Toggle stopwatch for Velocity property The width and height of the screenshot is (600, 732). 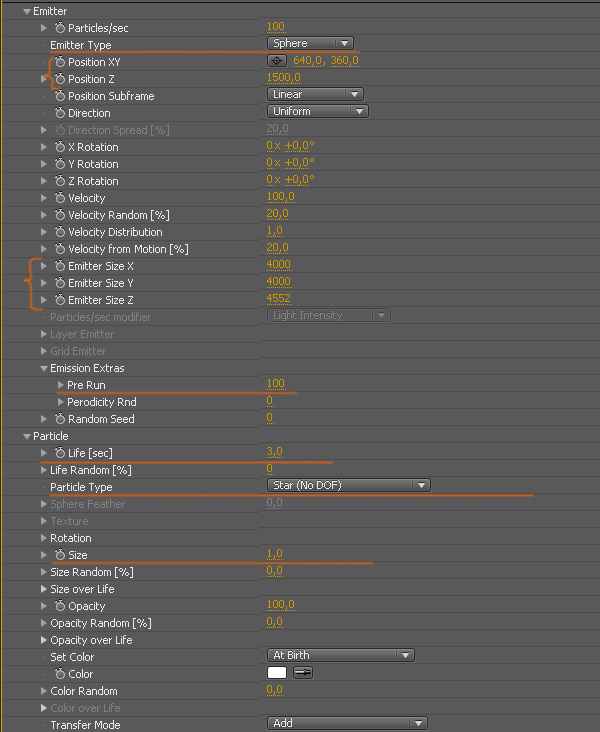60,198
